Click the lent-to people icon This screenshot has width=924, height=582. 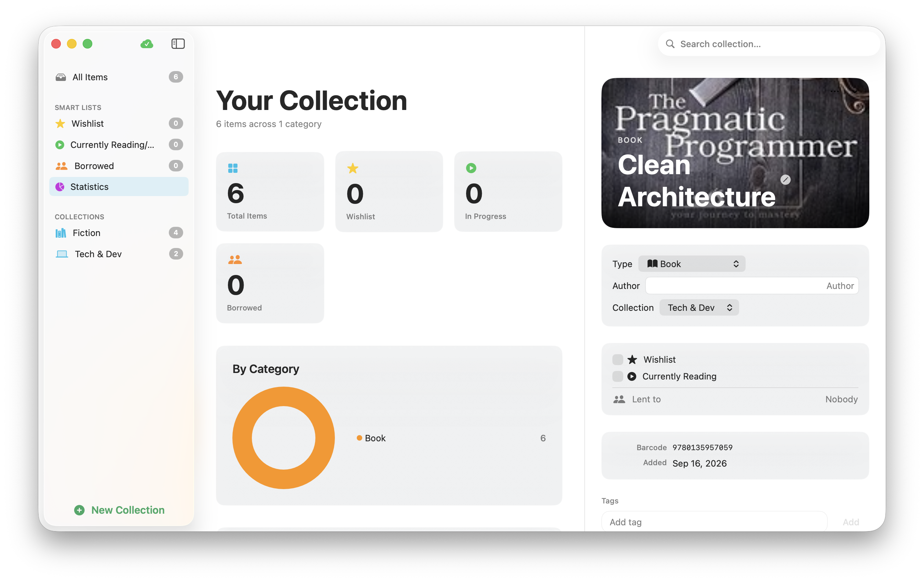(x=619, y=399)
